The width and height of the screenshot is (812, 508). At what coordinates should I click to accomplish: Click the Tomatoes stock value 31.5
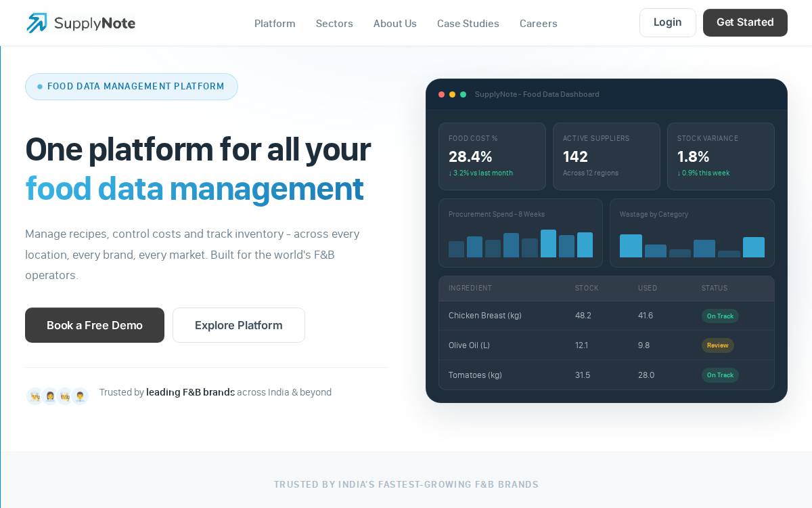click(583, 375)
